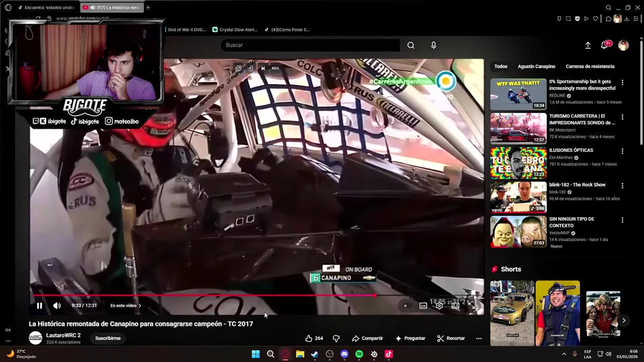Image resolution: width=644 pixels, height=362 pixels.
Task: Seek using the red video progress bar
Action: tap(257, 296)
